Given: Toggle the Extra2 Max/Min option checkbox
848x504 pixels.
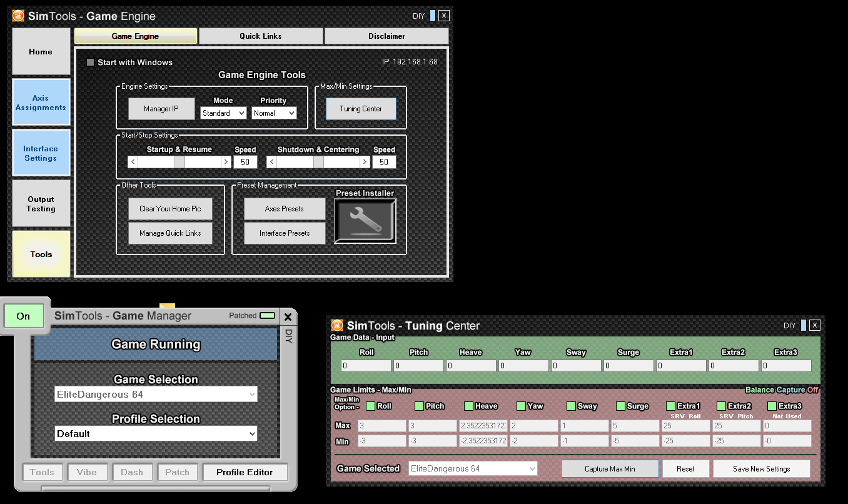Looking at the screenshot, I should (x=721, y=406).
